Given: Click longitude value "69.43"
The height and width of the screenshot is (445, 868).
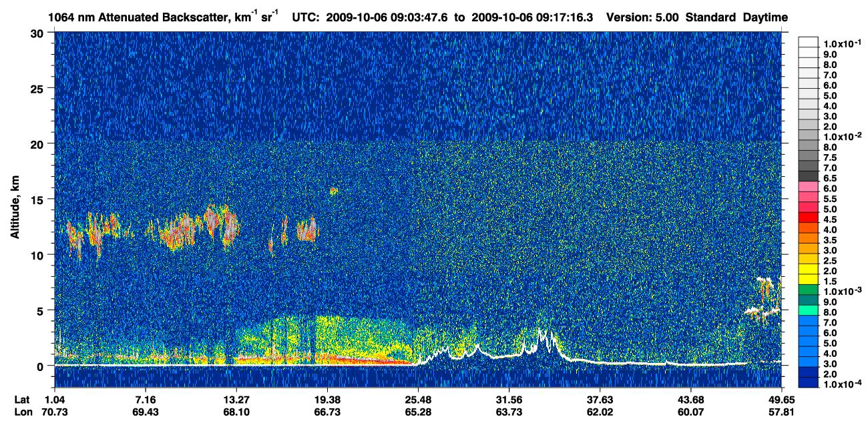Looking at the screenshot, I should tap(146, 412).
